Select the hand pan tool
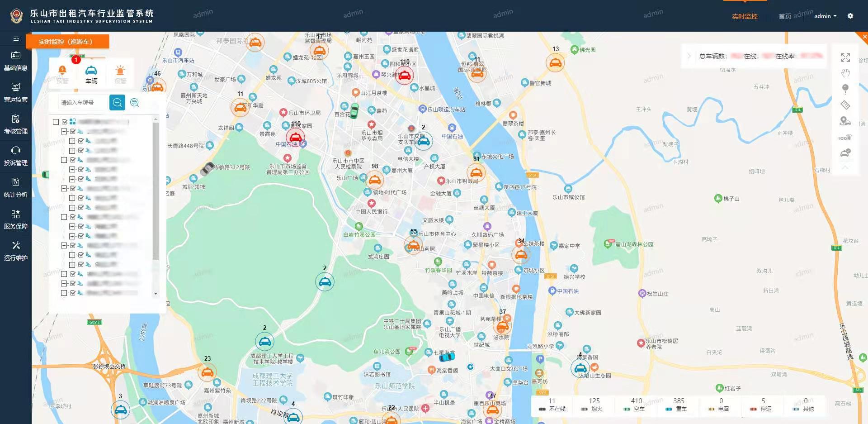 pyautogui.click(x=845, y=73)
